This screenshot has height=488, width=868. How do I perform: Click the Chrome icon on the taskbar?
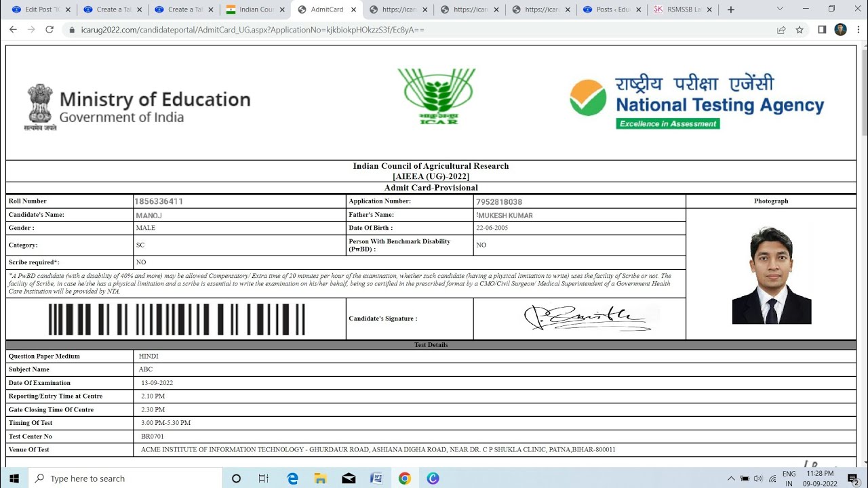pos(405,479)
